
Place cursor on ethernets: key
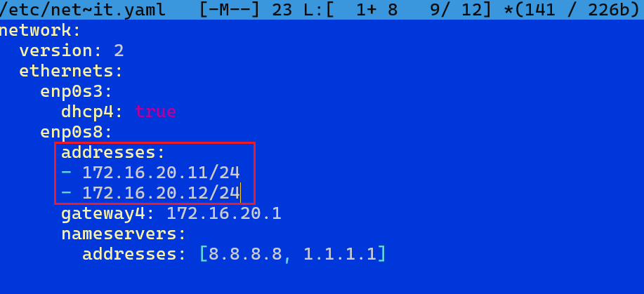pyautogui.click(x=72, y=71)
